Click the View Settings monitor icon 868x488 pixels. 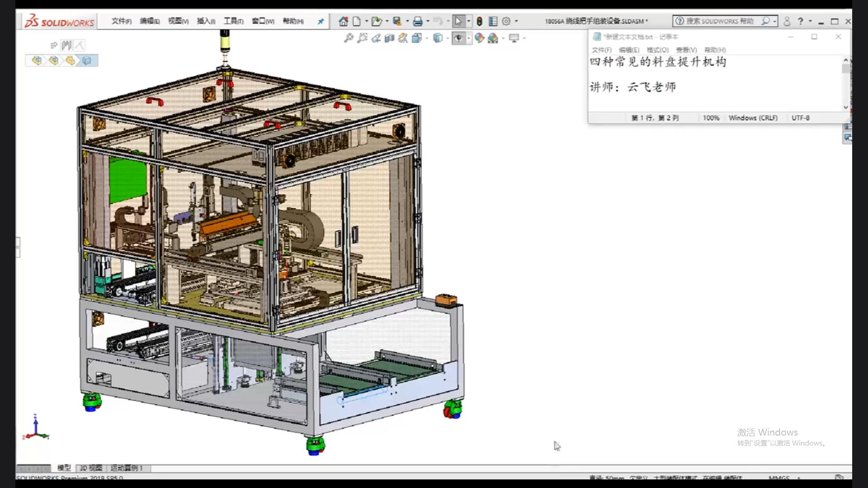[x=514, y=38]
